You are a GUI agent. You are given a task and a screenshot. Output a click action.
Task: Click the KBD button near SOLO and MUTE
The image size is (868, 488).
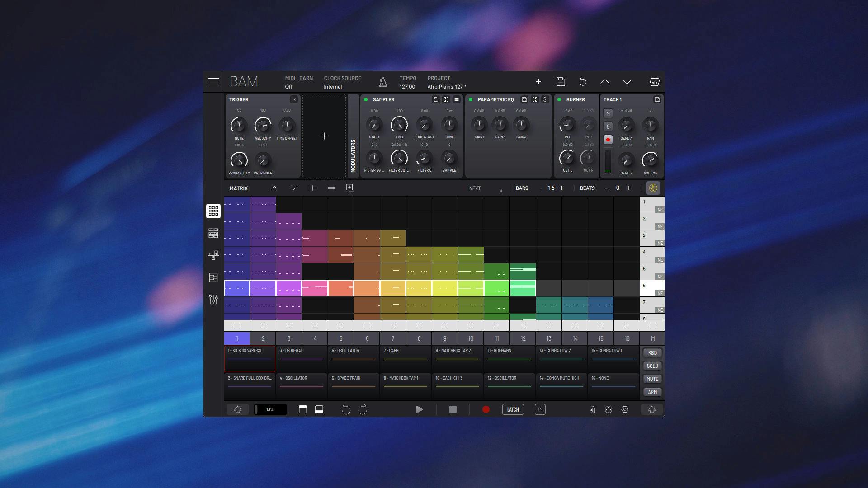652,353
